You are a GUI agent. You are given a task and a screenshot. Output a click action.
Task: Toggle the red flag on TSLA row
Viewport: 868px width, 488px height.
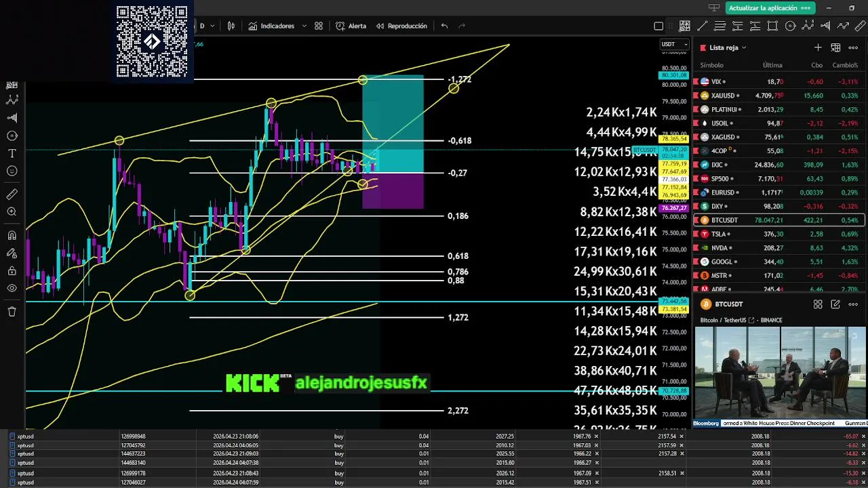(696, 234)
